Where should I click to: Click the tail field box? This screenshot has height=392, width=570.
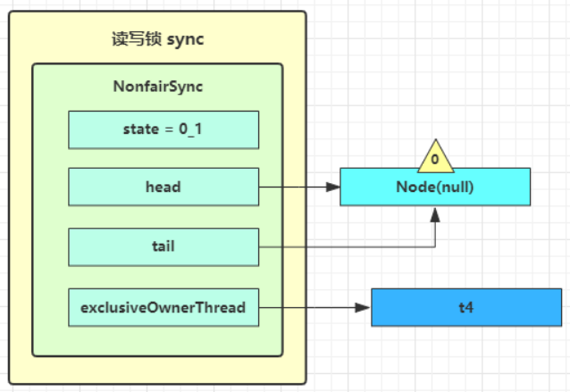coord(163,246)
